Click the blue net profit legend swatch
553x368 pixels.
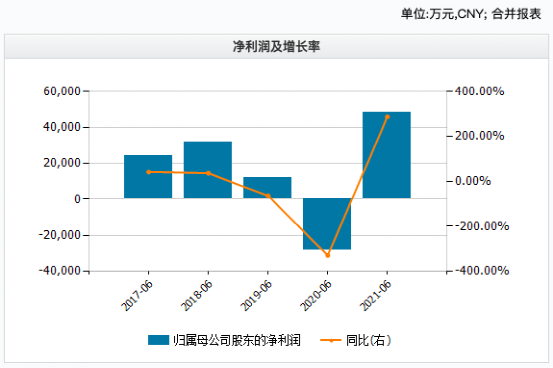click(158, 340)
